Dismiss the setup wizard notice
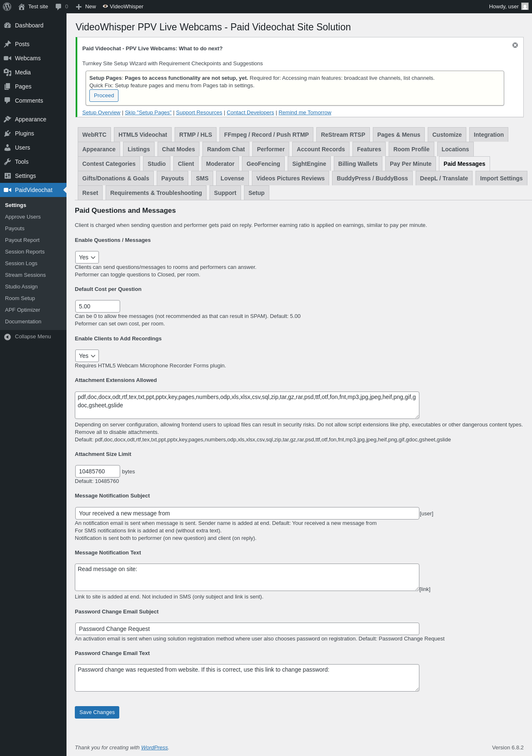This screenshot has width=532, height=756. pos(515,45)
